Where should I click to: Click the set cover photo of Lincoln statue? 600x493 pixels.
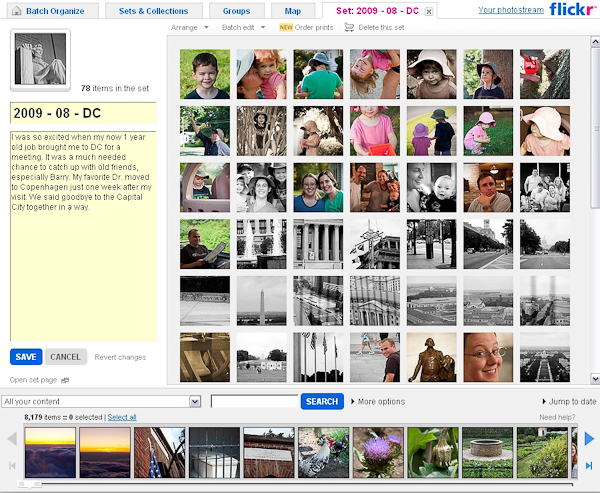pyautogui.click(x=39, y=60)
